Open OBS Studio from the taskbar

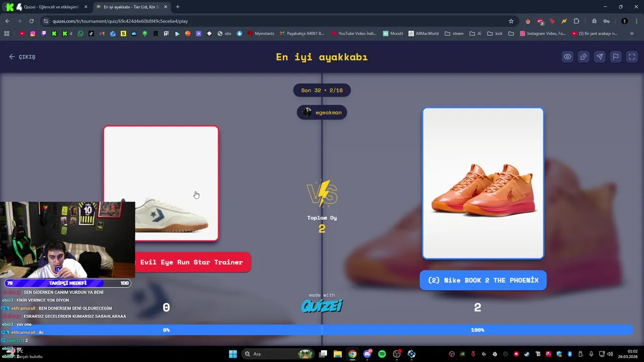397,354
